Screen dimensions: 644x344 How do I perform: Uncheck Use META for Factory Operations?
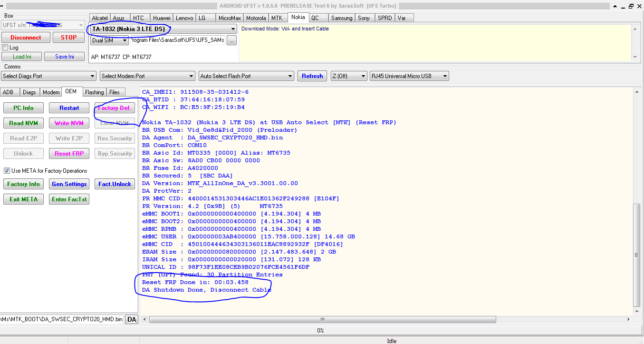pyautogui.click(x=7, y=171)
